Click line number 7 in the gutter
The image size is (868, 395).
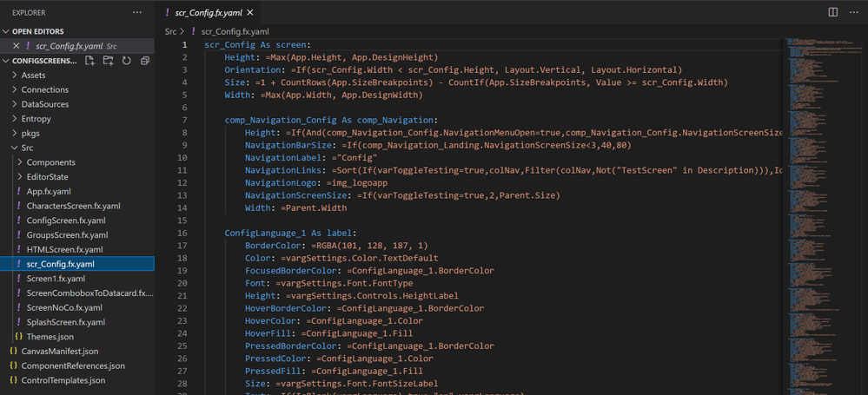click(x=184, y=120)
